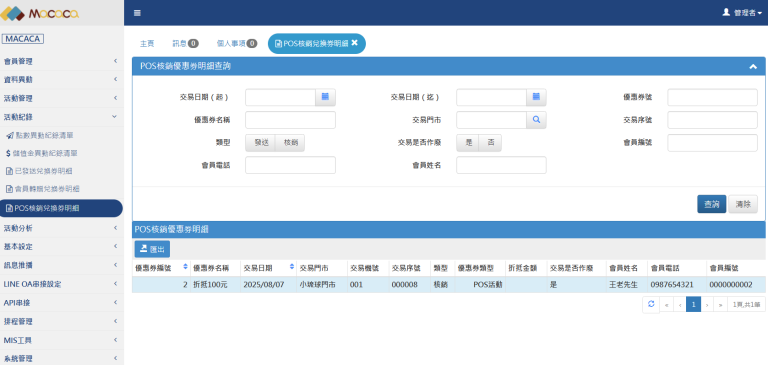768x365 pixels.
Task: Open 已發送兌換券明細 in sidebar
Action: point(39,171)
